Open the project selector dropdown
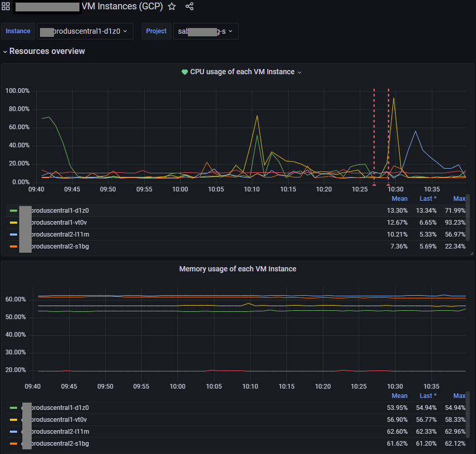This screenshot has height=454, width=476. pyautogui.click(x=206, y=31)
